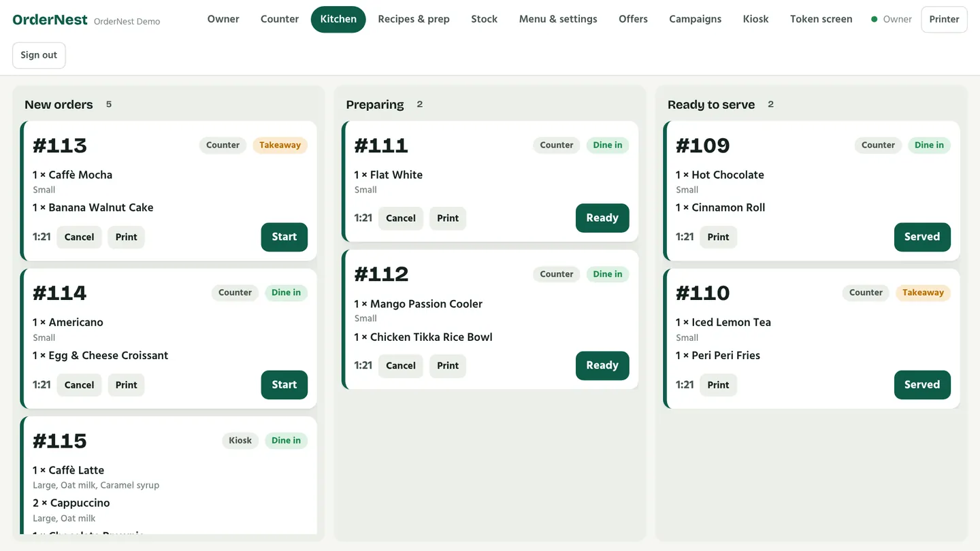Click the Kiosk badge on order #115
The width and height of the screenshot is (980, 551).
coord(240,440)
